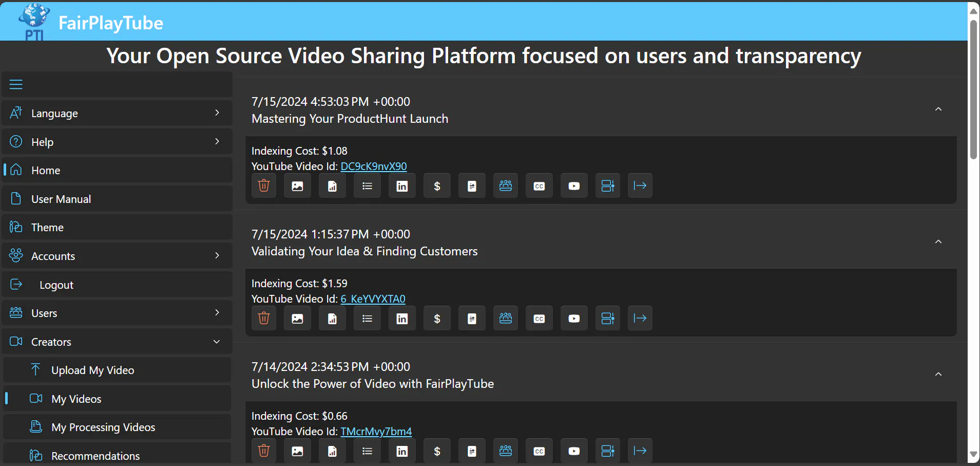The height and width of the screenshot is (466, 980).
Task: Select Upload My Video
Action: [117, 370]
